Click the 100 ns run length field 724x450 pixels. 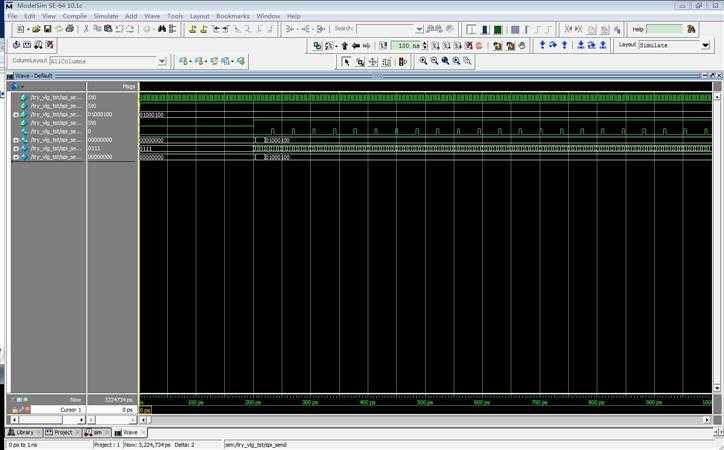coord(406,46)
